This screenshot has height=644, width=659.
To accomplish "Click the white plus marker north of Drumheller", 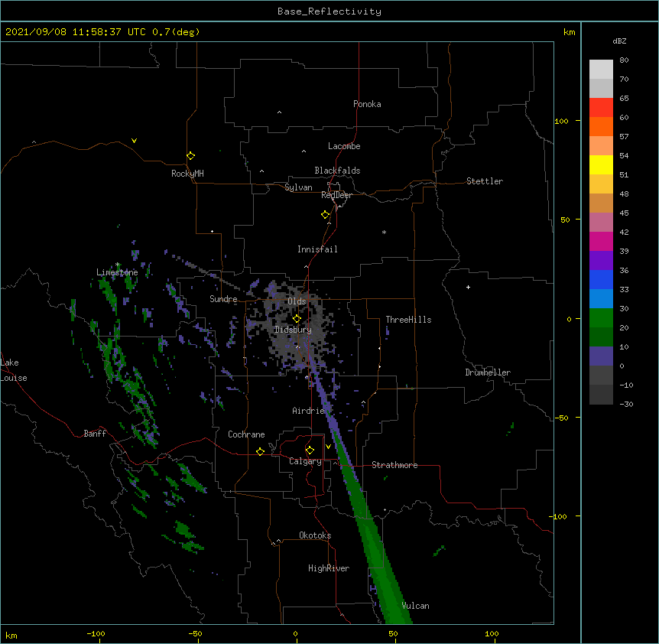I will 468,287.
